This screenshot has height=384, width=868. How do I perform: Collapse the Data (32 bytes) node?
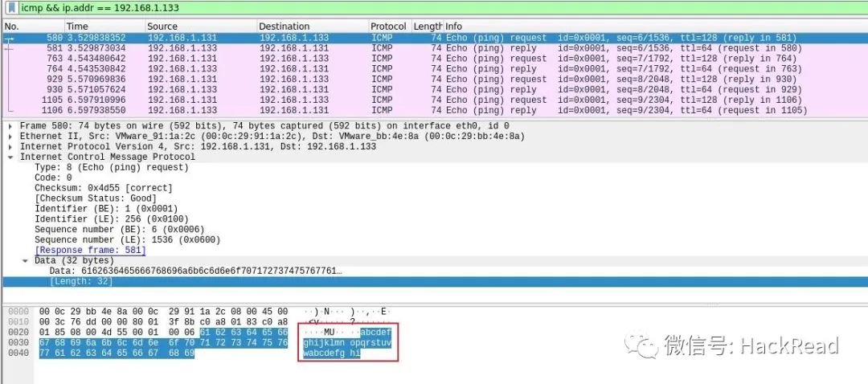[26, 260]
